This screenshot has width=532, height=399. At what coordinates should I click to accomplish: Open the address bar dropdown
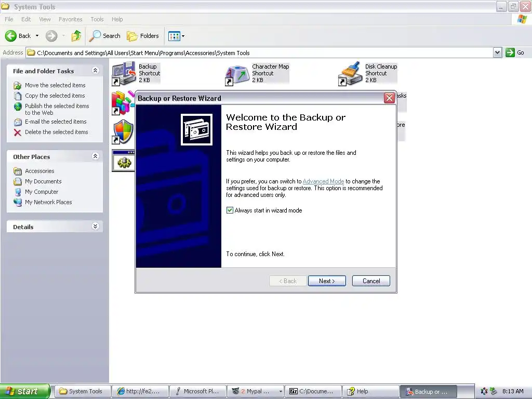[x=497, y=52]
